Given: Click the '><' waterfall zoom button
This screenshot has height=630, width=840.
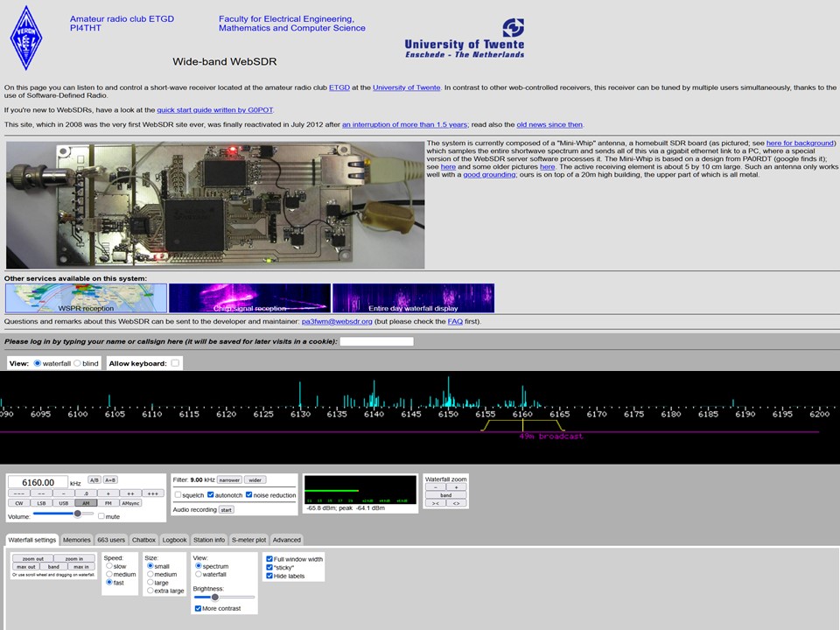Looking at the screenshot, I should [x=435, y=503].
